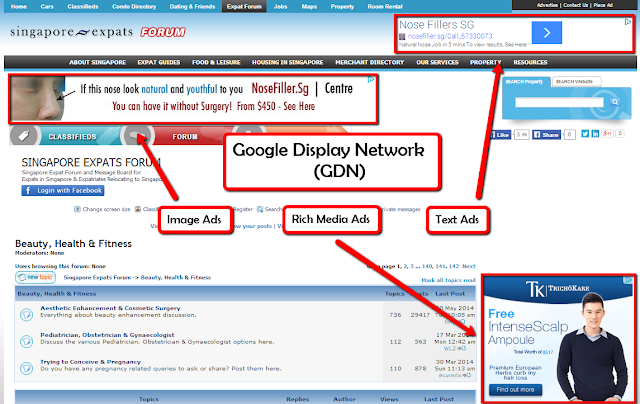Click the Contact Us link

point(576,5)
